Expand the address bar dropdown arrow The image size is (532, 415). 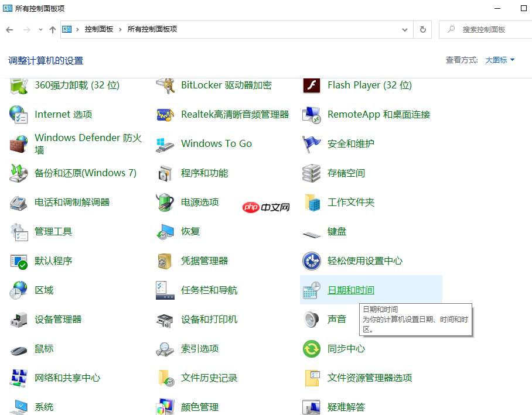click(x=405, y=29)
